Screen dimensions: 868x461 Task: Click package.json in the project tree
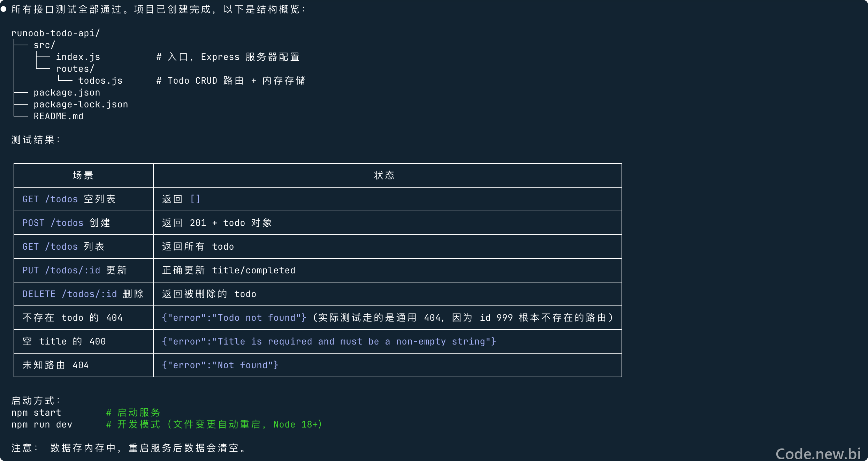click(x=67, y=92)
